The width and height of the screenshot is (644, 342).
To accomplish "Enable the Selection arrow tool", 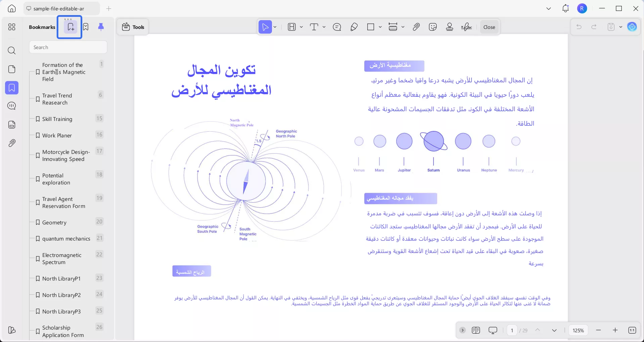I will point(265,27).
